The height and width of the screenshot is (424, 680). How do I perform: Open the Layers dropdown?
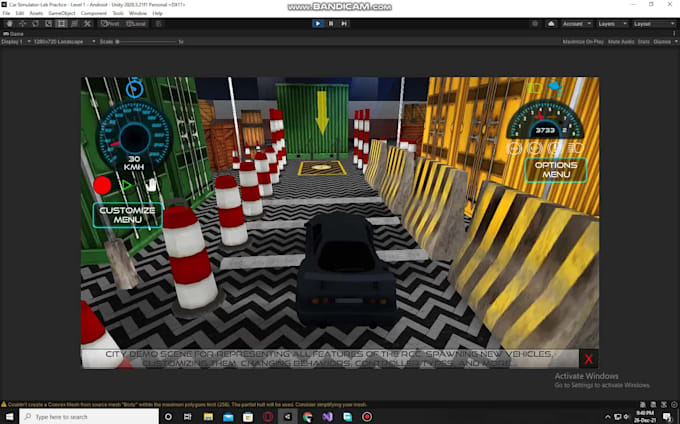pyautogui.click(x=612, y=24)
